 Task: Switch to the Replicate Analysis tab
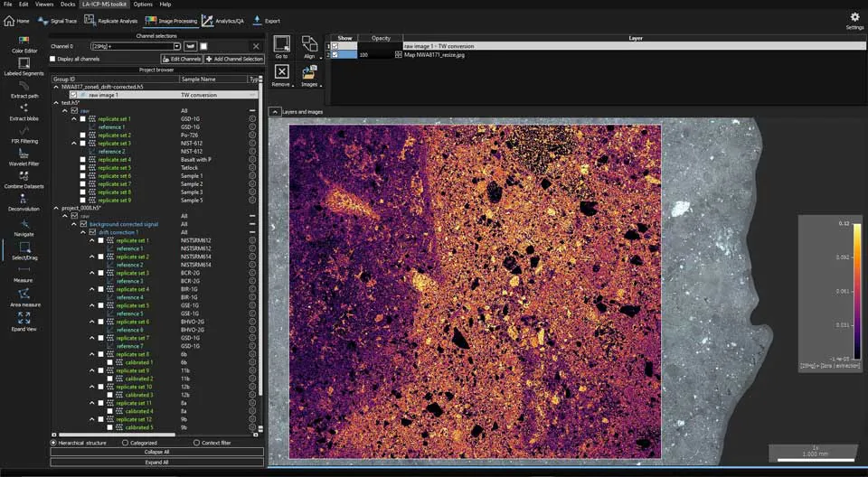(x=111, y=20)
